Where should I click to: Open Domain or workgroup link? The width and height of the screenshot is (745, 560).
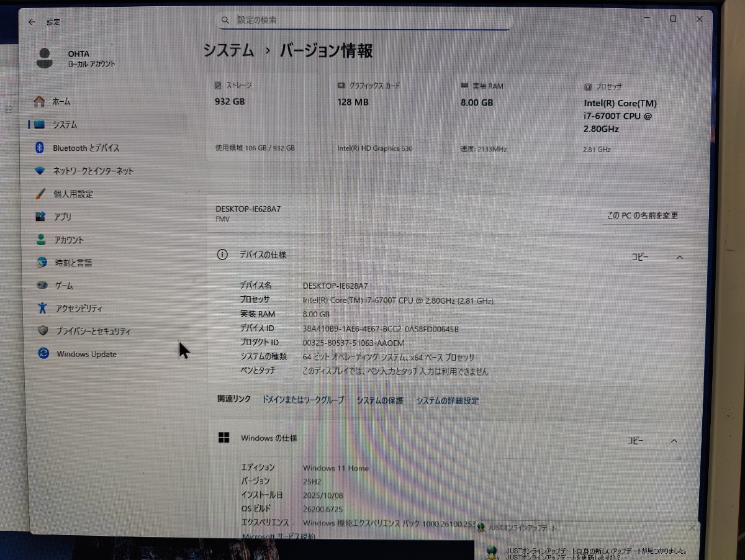[x=303, y=400]
